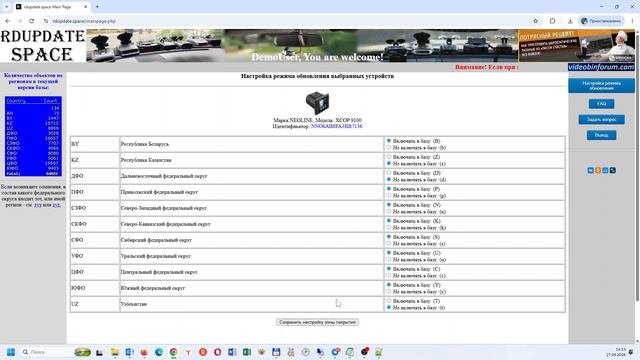Image resolution: width=640 pixels, height=360 pixels.
Task: Open the floppy disk app on the taskbar
Action: coord(276,352)
